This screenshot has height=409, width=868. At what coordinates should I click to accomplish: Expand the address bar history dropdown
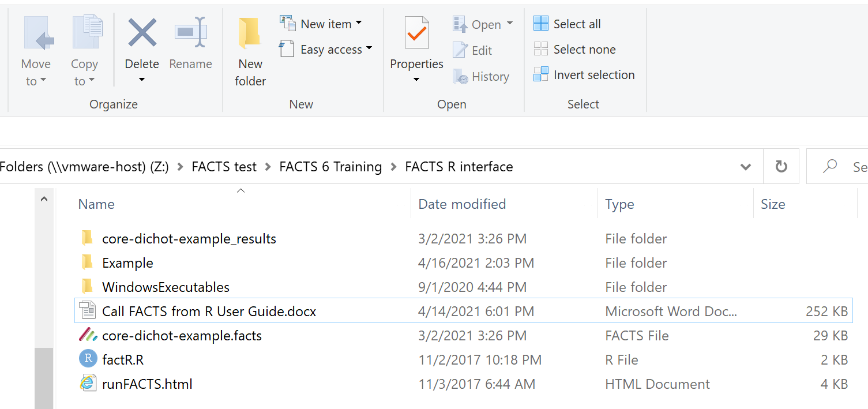click(x=745, y=167)
